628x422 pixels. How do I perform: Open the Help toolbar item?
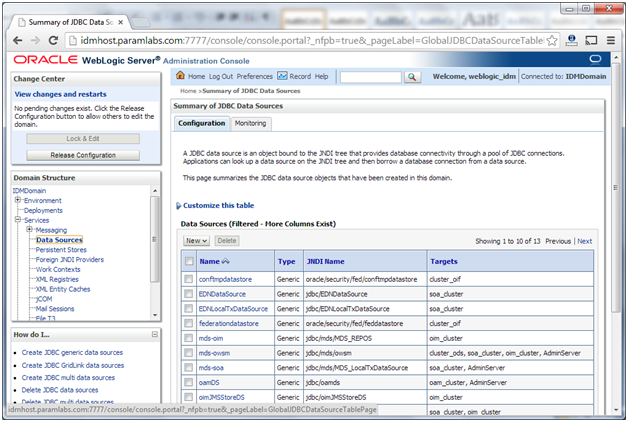coord(321,76)
